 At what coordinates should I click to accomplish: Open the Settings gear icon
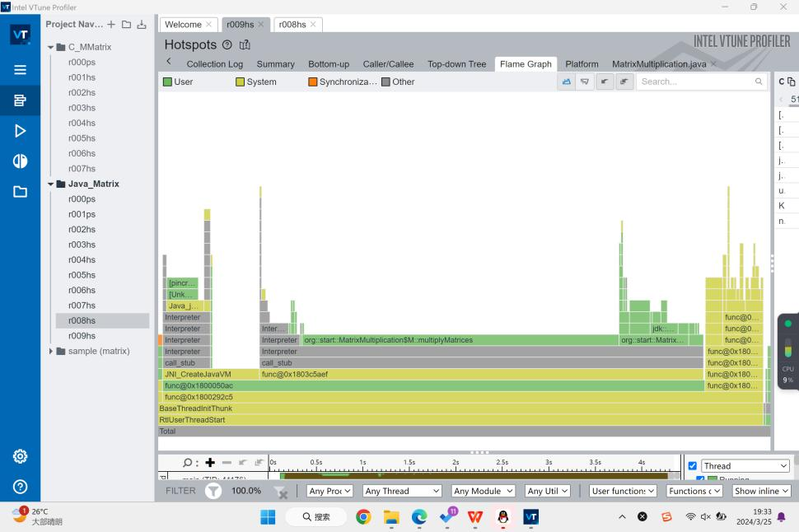click(20, 456)
